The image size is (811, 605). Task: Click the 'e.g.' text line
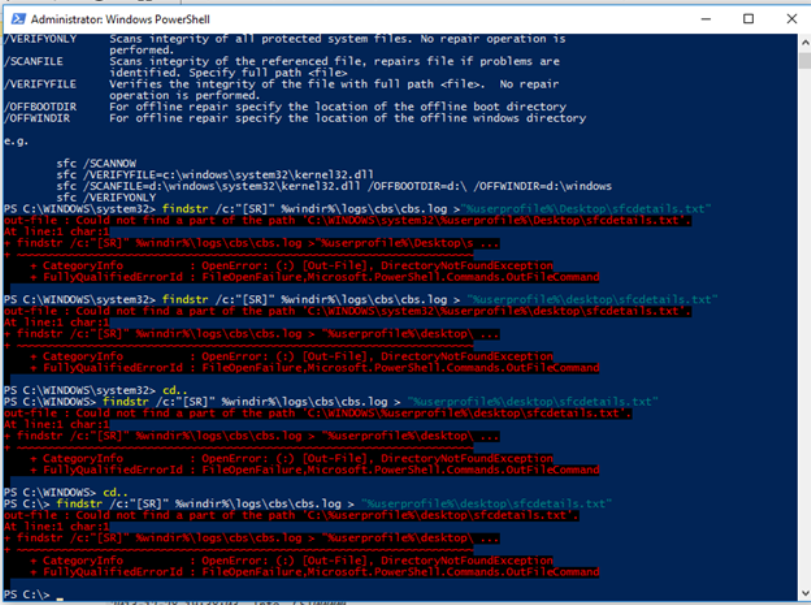click(16, 141)
